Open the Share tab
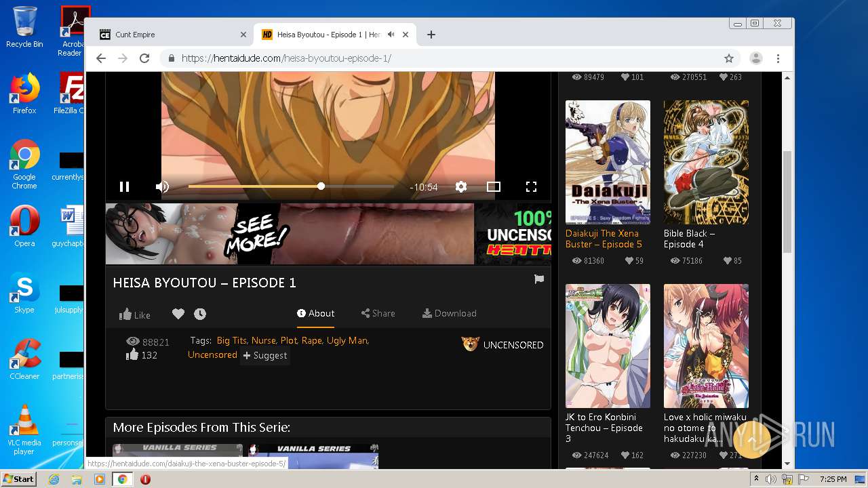The image size is (868, 488). point(378,313)
